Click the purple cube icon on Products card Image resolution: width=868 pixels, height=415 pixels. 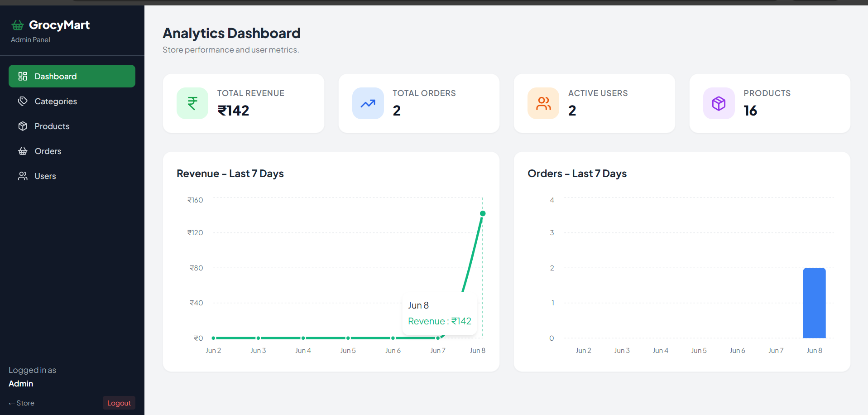[719, 103]
